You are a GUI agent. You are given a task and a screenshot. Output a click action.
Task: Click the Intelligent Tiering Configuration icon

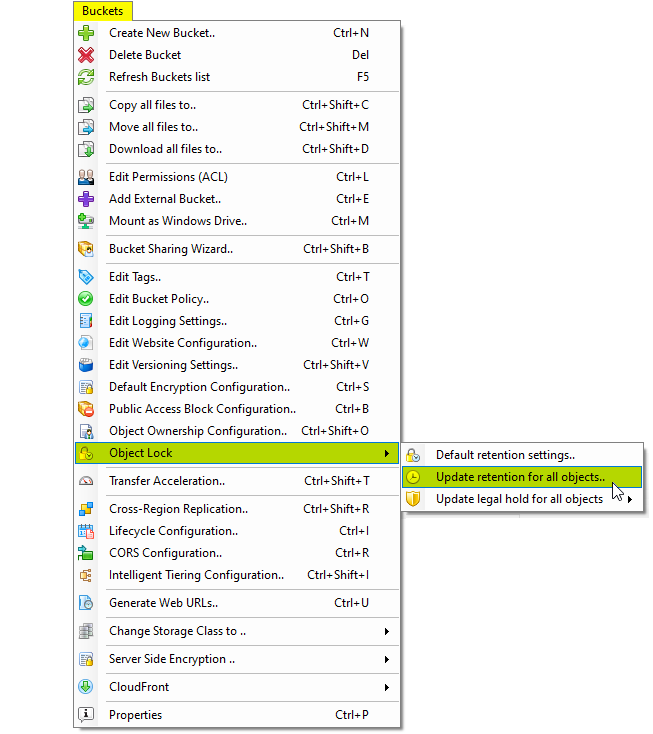tap(86, 575)
